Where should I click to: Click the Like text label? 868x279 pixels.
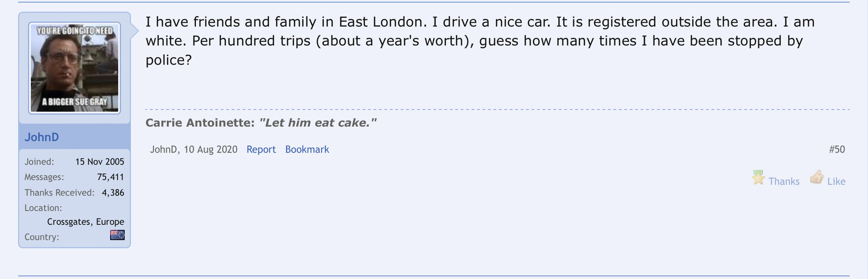[x=836, y=181]
